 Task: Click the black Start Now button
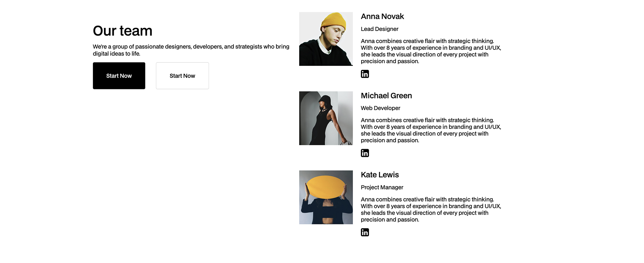tap(119, 76)
